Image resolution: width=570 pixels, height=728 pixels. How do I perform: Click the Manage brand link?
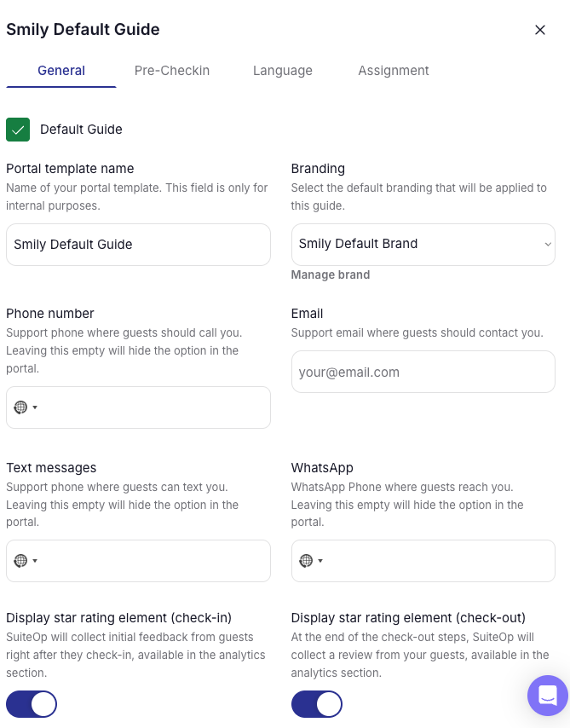(331, 275)
